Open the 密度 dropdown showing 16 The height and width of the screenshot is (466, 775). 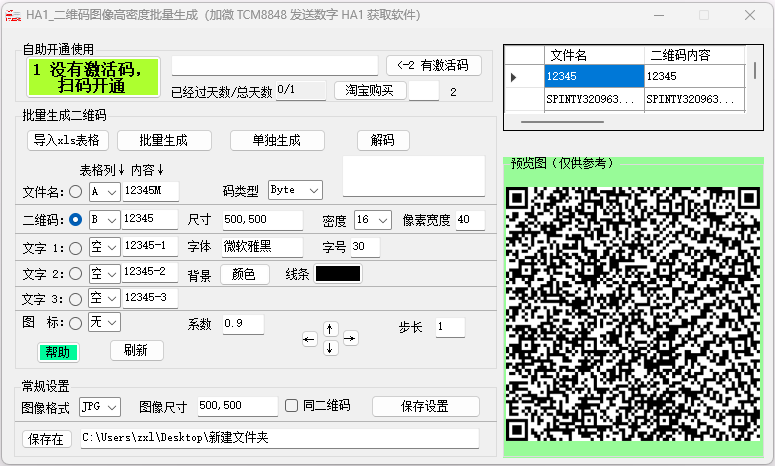(x=373, y=220)
